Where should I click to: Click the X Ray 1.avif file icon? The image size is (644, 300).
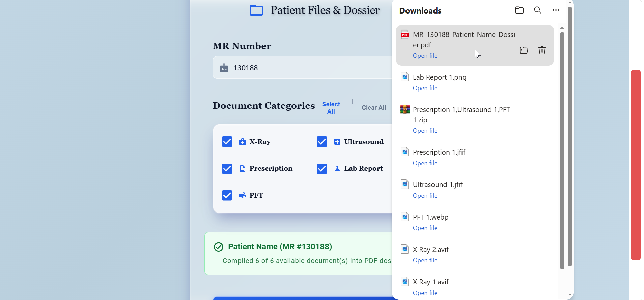(405, 282)
